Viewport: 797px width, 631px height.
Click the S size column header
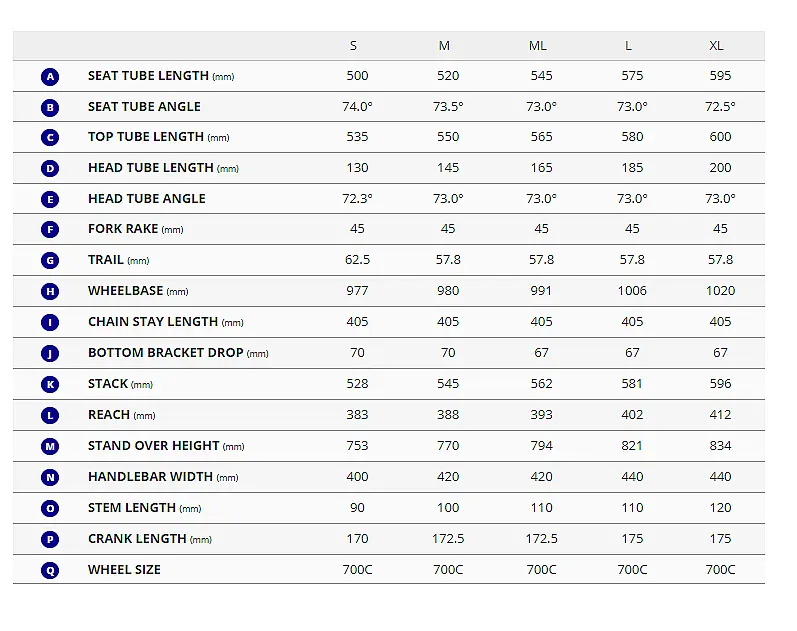click(x=353, y=46)
